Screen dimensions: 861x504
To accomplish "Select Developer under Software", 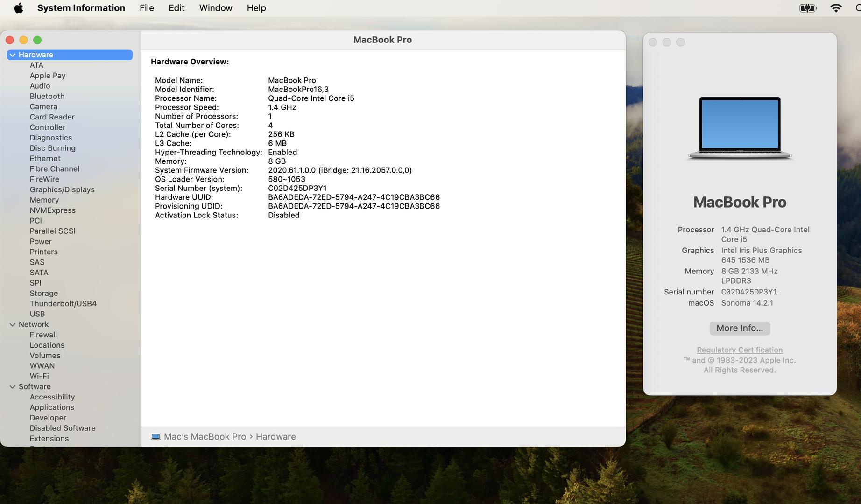I will (x=48, y=418).
